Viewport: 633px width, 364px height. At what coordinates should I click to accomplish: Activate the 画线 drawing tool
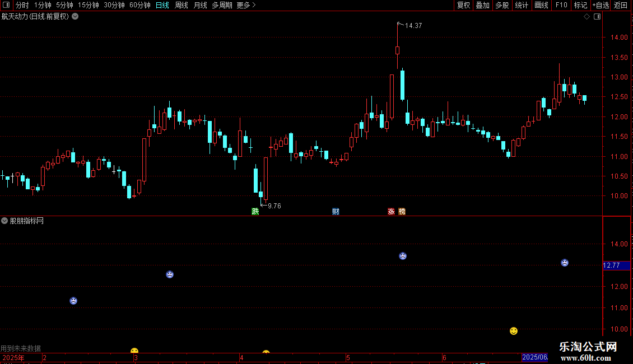(x=541, y=5)
